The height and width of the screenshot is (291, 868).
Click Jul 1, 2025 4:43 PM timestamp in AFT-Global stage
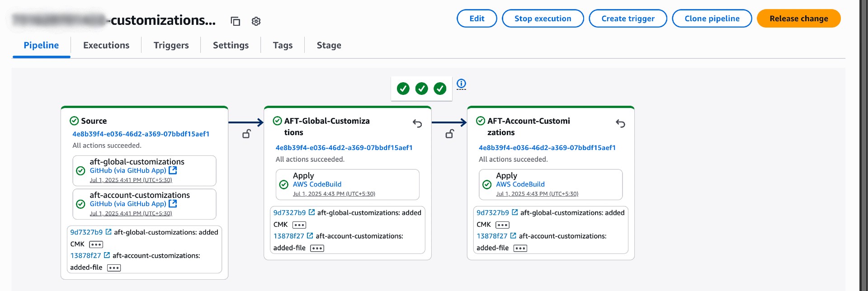[334, 194]
